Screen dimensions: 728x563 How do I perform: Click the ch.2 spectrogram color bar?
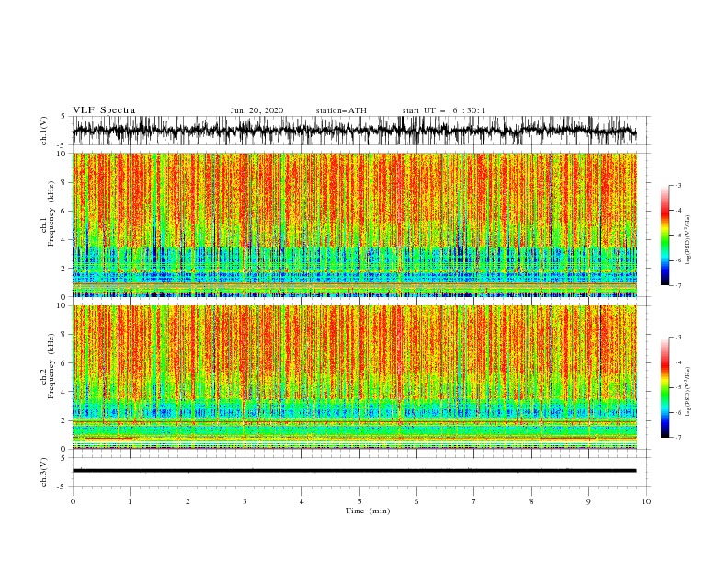(665, 387)
